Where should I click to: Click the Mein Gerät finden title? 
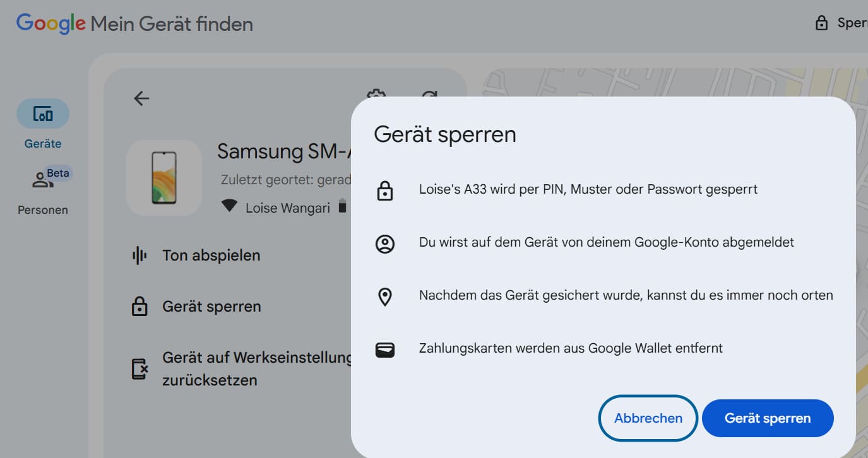[x=172, y=25]
